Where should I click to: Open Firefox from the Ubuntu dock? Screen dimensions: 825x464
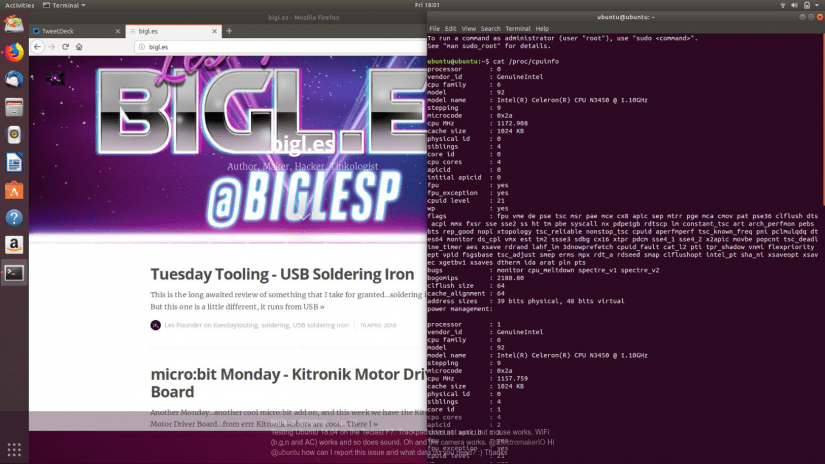[14, 53]
